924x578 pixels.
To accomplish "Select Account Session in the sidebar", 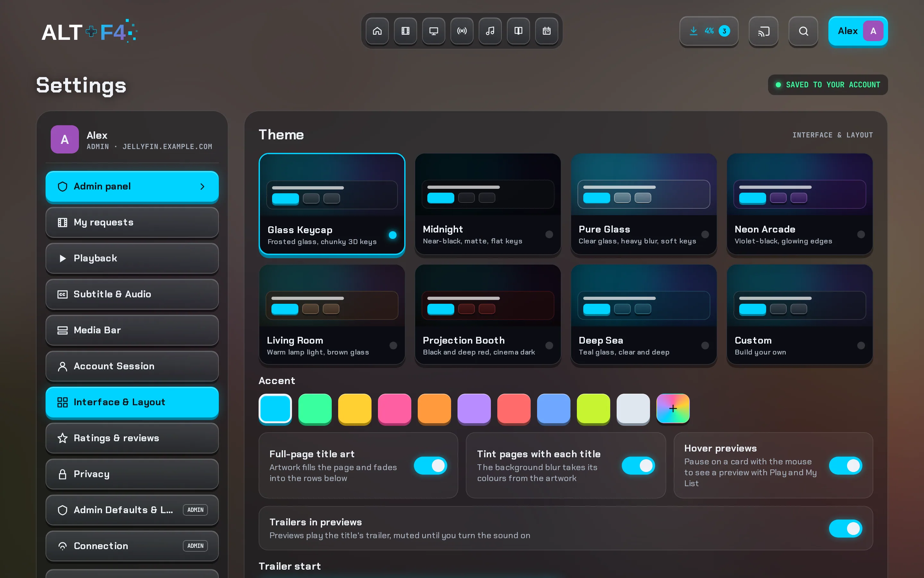I will [132, 366].
